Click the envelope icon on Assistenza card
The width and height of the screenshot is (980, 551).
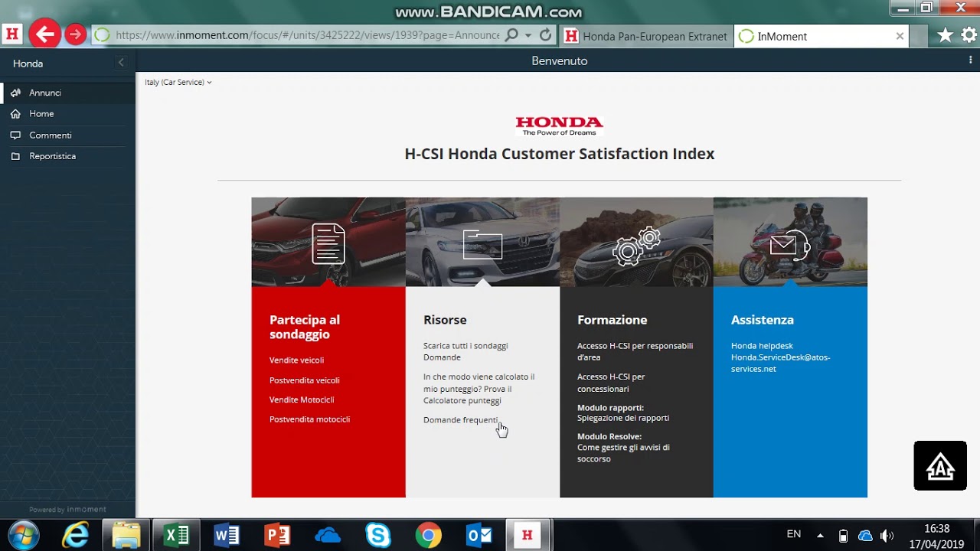[790, 246]
